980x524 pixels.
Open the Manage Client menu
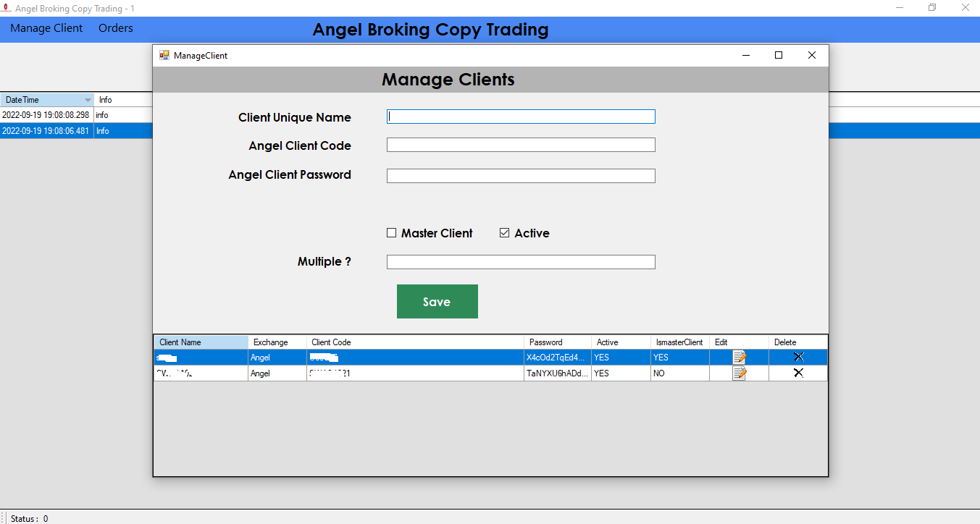[46, 28]
